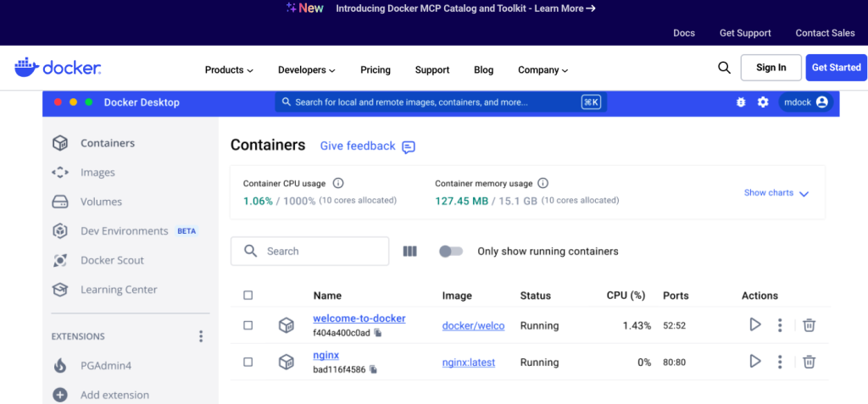Screen dimensions: 868x404
Task: Click the 80:80 port entry
Action: pos(674,363)
